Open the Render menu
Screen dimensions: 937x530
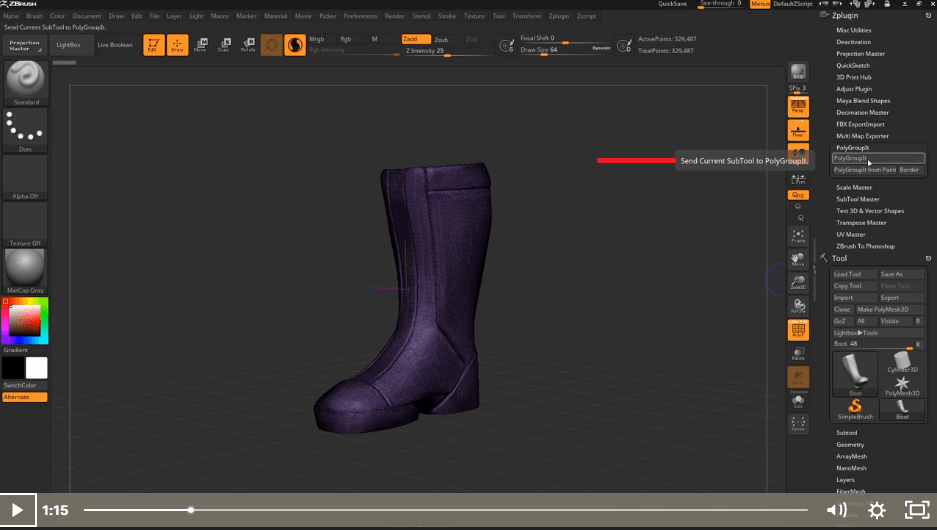pyautogui.click(x=395, y=16)
